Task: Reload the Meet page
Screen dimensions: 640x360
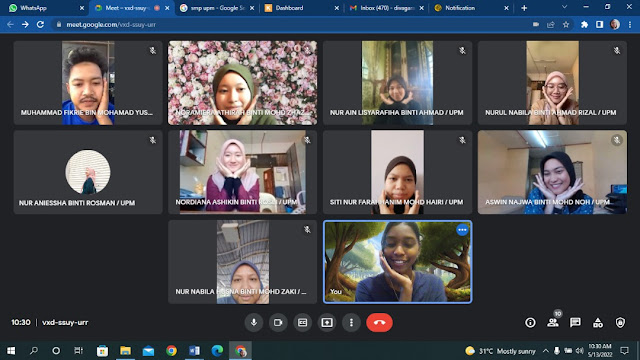Action: pyautogui.click(x=40, y=24)
